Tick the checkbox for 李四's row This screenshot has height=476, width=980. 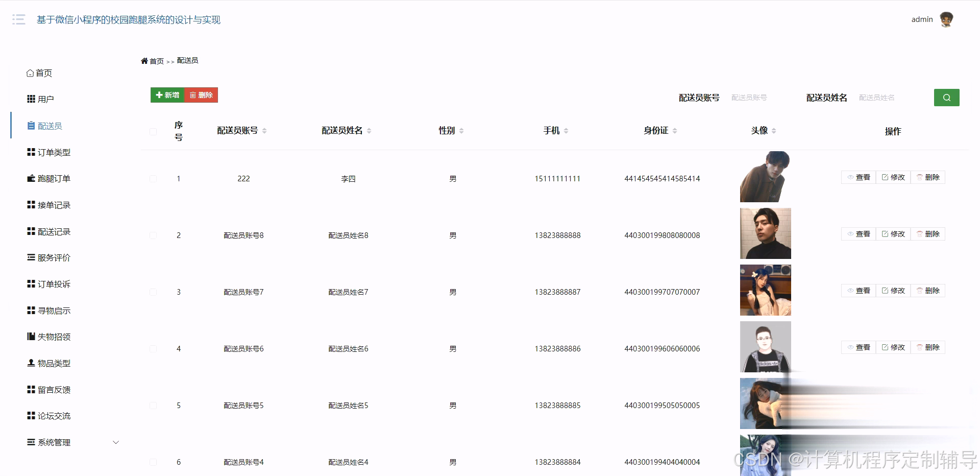tap(153, 179)
